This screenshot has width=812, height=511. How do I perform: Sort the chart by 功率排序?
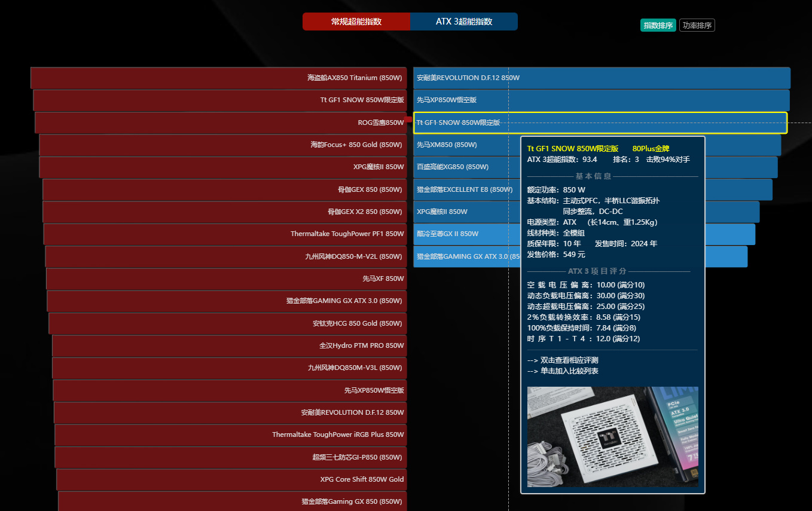697,25
